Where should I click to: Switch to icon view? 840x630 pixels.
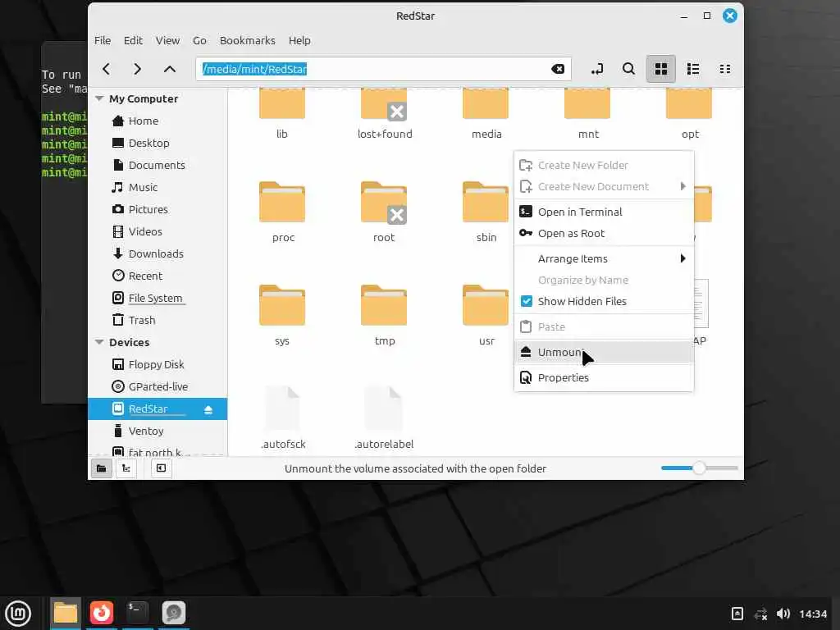[x=661, y=69]
